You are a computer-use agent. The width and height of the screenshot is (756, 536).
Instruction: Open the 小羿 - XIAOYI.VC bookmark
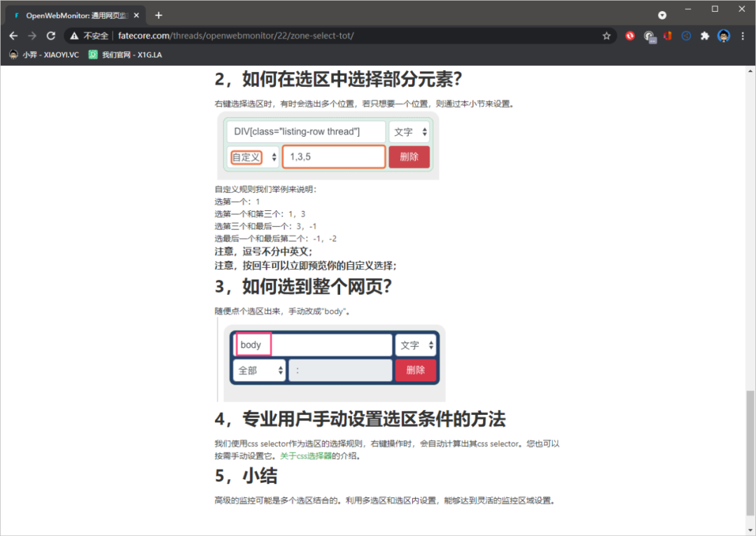(x=44, y=55)
